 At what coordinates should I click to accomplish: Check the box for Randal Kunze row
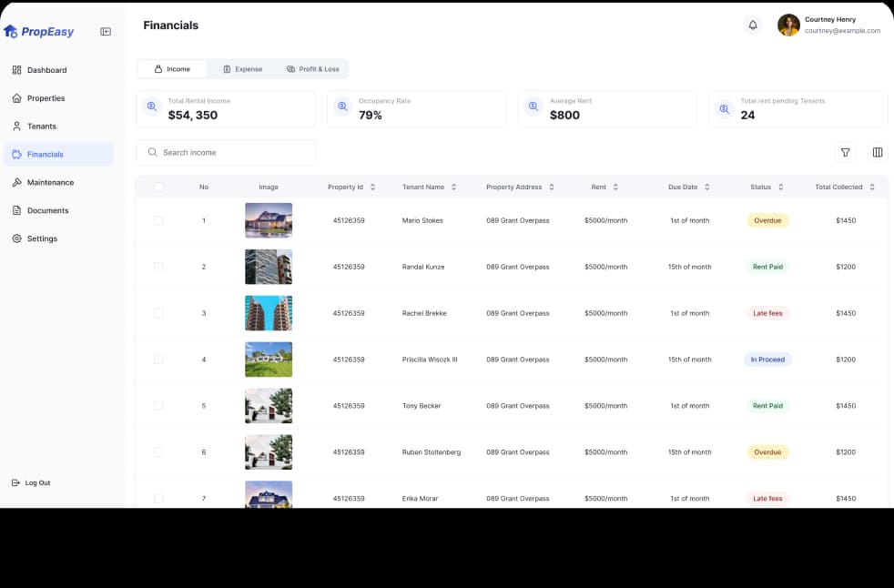pos(158,267)
